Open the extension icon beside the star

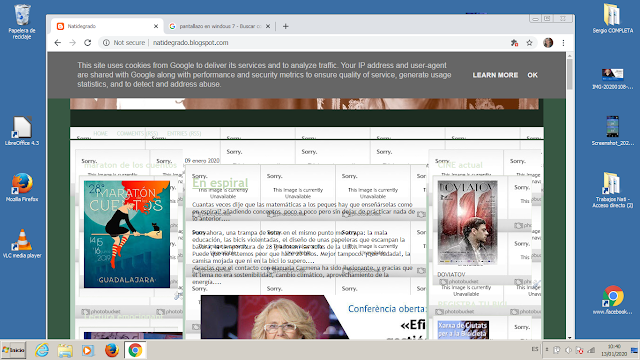pyautogui.click(x=514, y=42)
